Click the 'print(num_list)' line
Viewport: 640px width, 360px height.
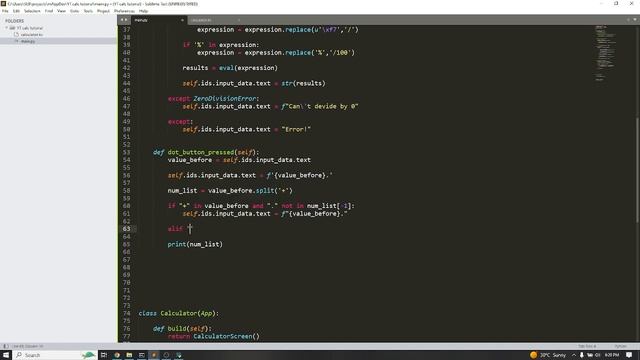tap(195, 244)
